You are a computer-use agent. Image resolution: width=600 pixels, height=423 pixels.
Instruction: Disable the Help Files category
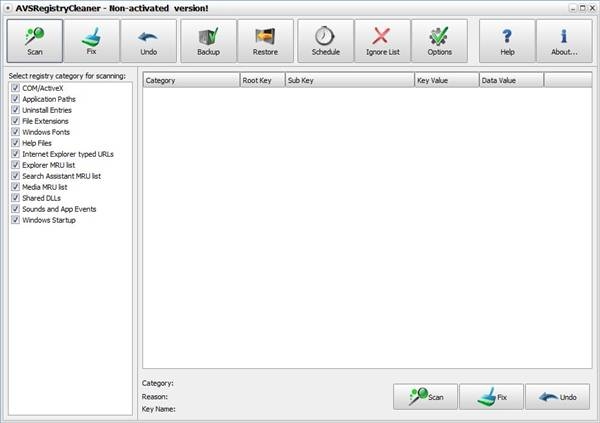[x=15, y=143]
